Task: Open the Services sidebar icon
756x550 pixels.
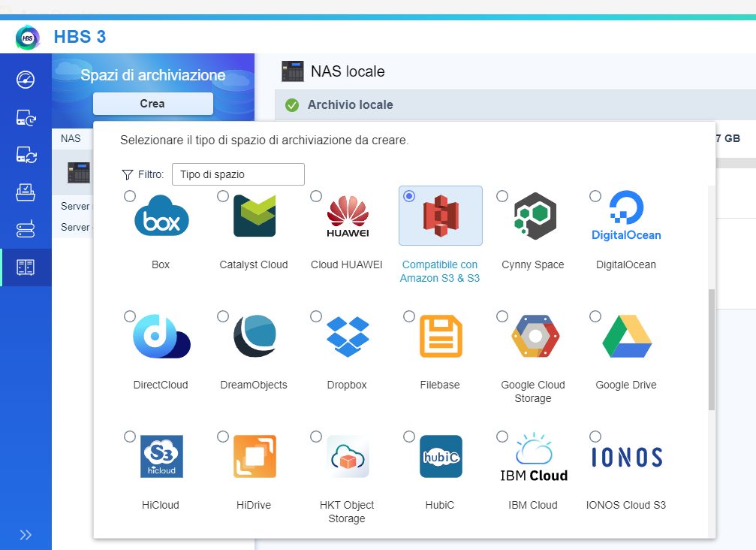Action: tap(26, 229)
